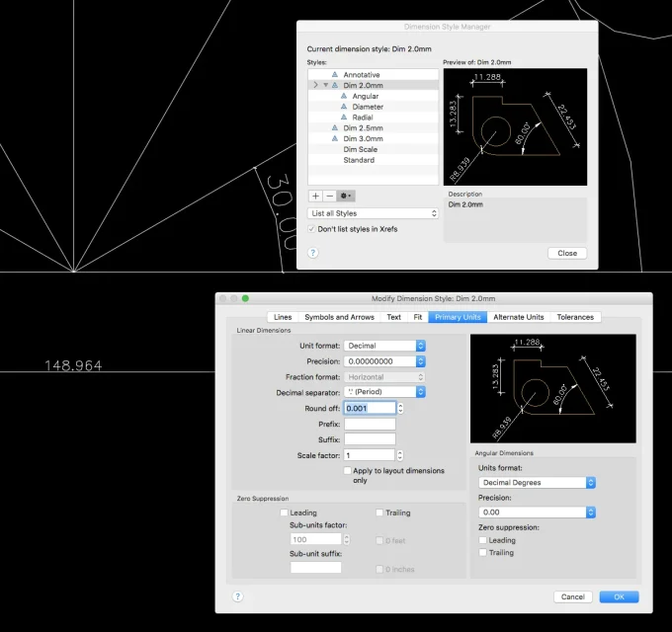Select the Dim 3.0mm style
Image resolution: width=672 pixels, height=632 pixels.
coord(373,138)
